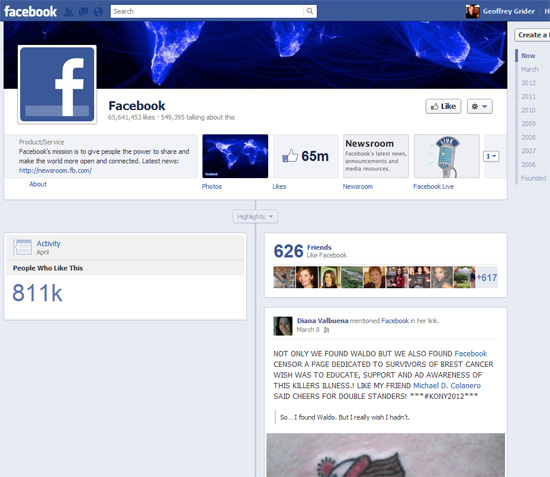Image resolution: width=550 pixels, height=477 pixels.
Task: Click into the Search field
Action: tap(207, 11)
